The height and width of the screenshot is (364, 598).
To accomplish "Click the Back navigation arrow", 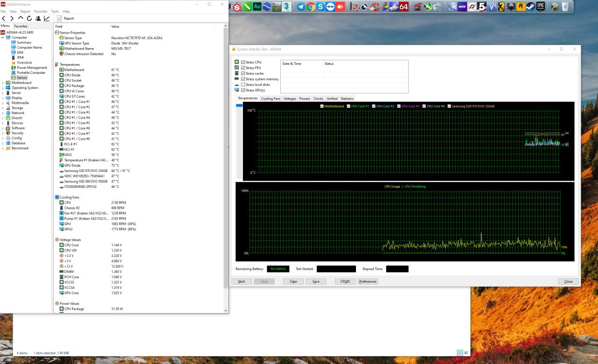I will point(4,18).
